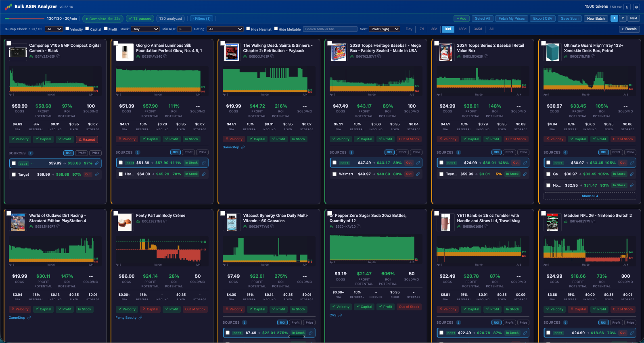Toggle the Hide Meltable checkbox
This screenshot has height=343, width=644.
click(276, 29)
